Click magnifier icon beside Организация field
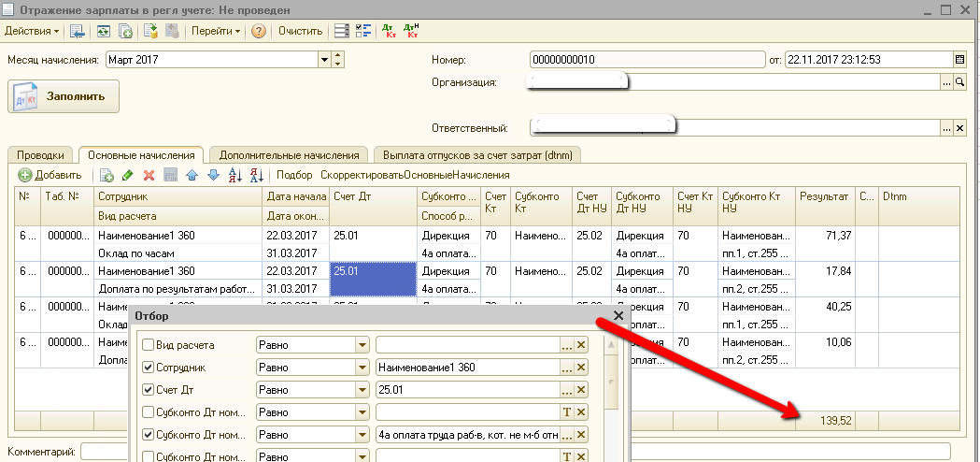The height and width of the screenshot is (462, 980). point(960,82)
